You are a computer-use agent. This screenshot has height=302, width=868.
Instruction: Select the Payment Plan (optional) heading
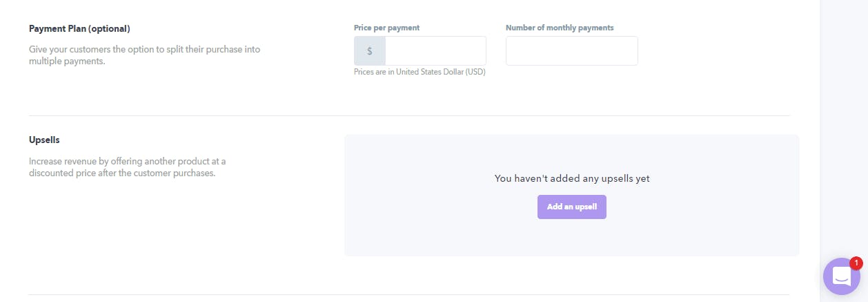tap(79, 28)
